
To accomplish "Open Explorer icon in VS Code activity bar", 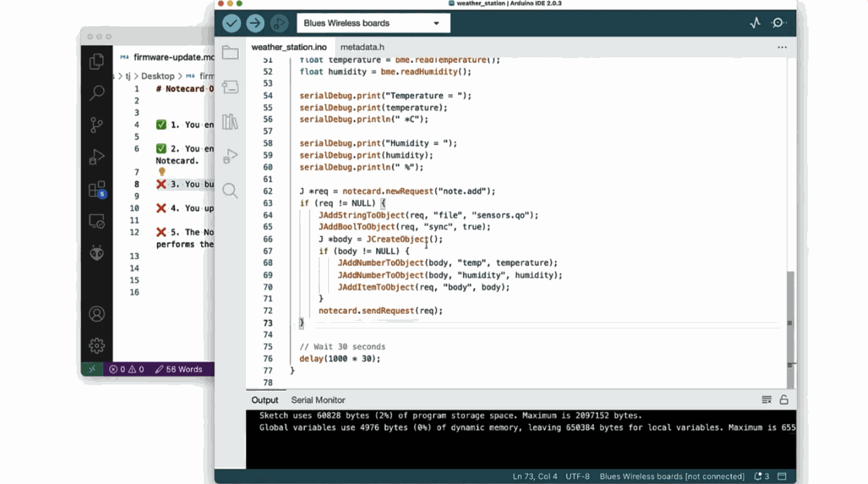I will click(x=97, y=62).
